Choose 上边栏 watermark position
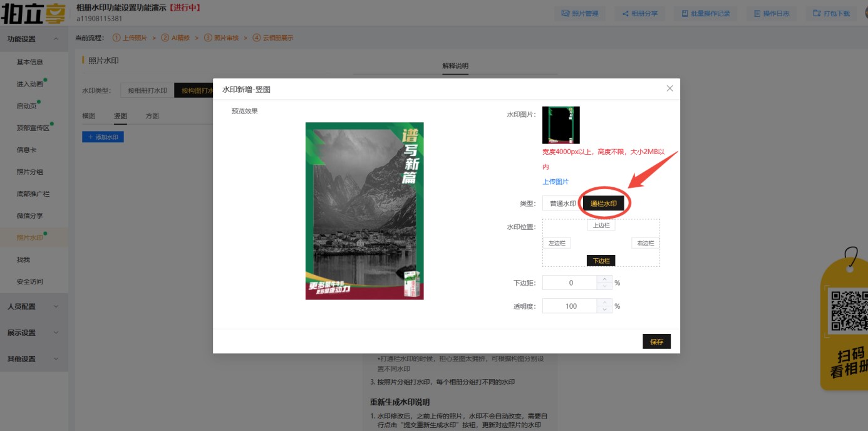This screenshot has height=431, width=868. [601, 226]
